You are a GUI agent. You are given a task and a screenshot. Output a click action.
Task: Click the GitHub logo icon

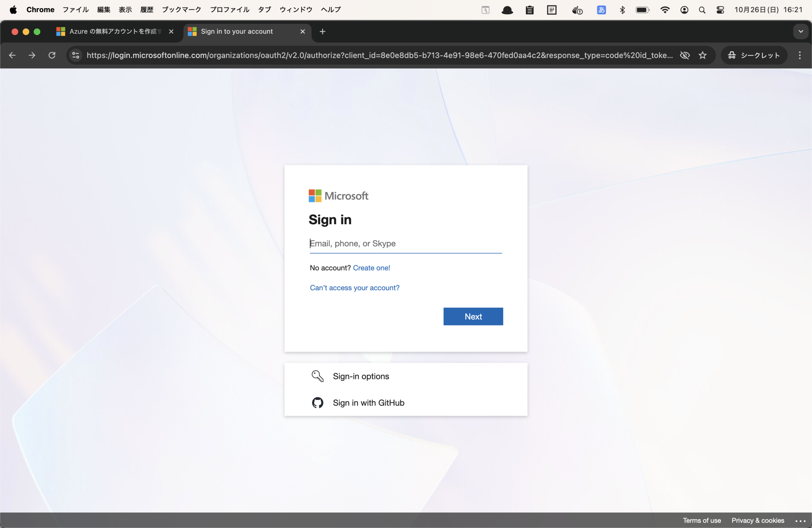click(x=317, y=403)
